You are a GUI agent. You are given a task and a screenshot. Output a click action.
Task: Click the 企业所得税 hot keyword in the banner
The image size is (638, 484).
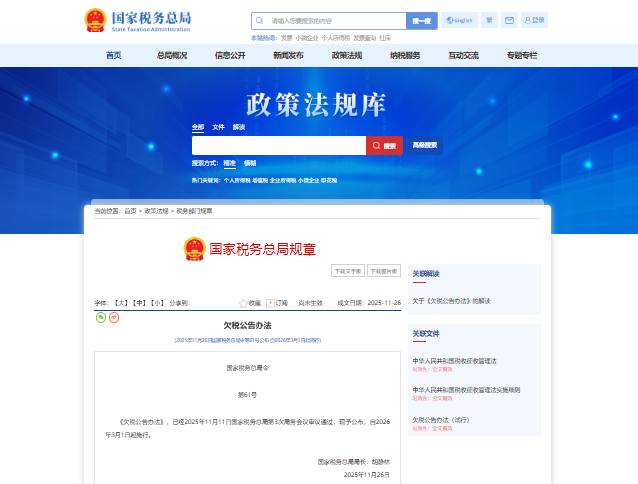coord(283,181)
